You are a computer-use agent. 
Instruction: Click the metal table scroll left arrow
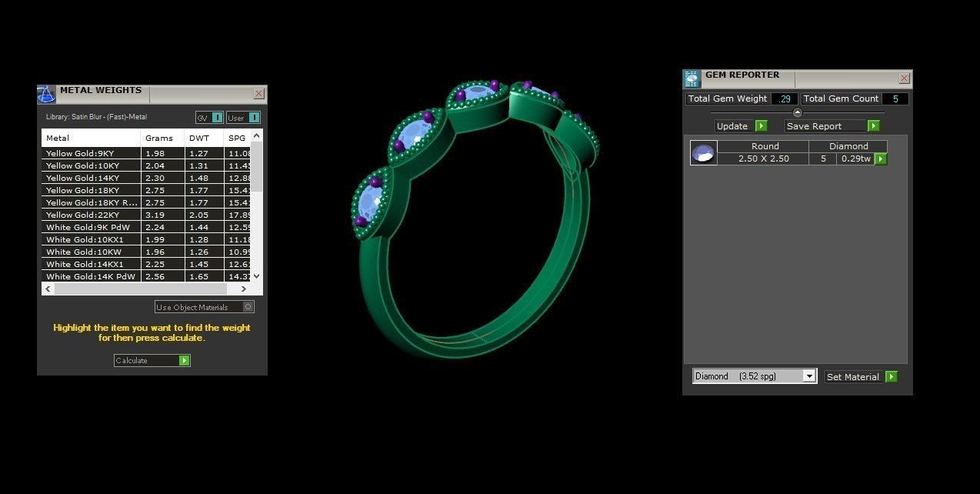[x=48, y=289]
